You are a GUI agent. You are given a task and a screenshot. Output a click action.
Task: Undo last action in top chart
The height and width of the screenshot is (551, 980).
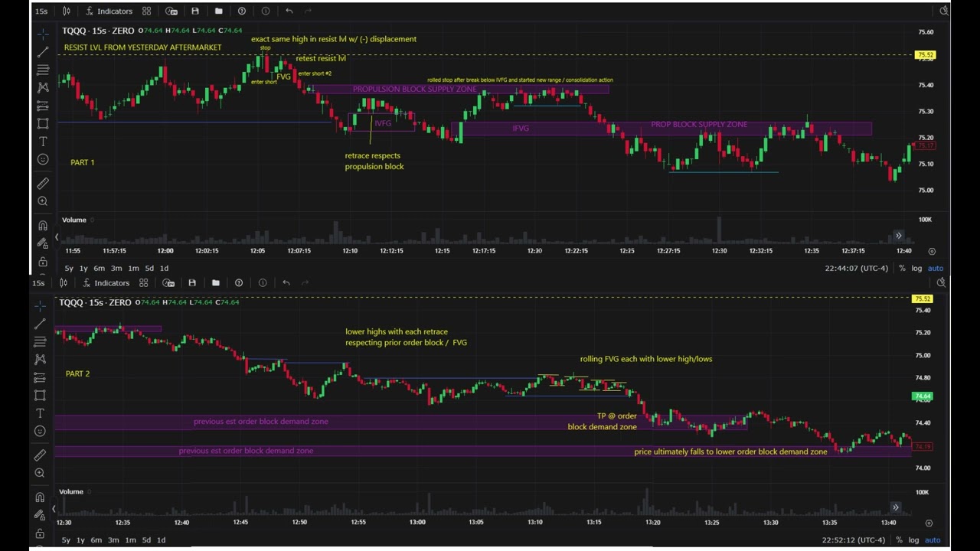(x=289, y=11)
